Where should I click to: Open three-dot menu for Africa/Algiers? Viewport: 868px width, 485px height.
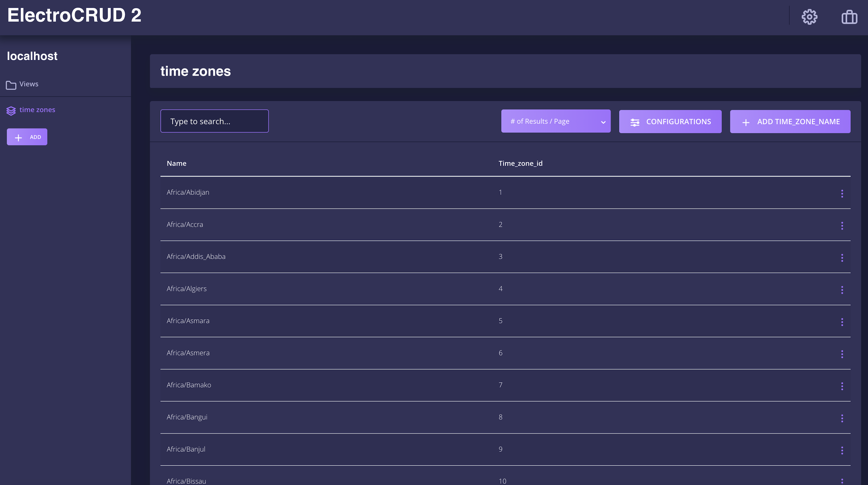(x=842, y=290)
